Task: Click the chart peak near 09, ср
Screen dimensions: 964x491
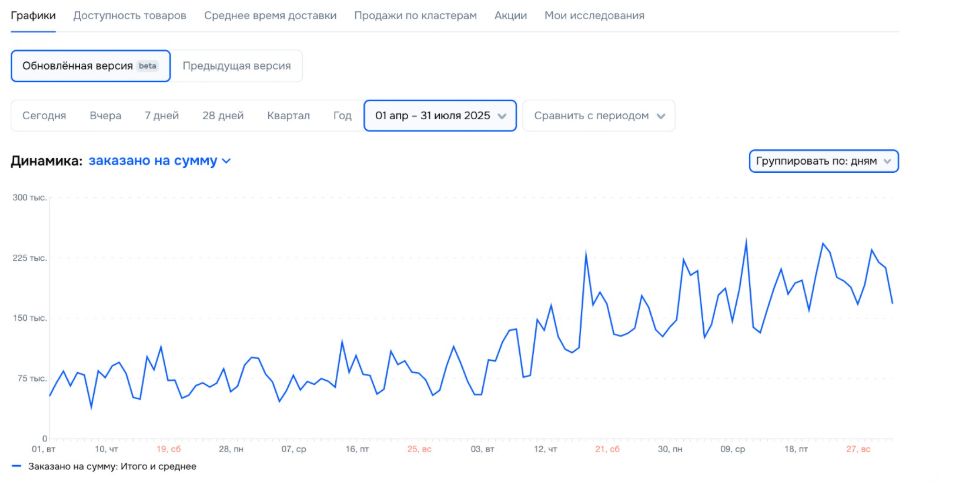Action: click(x=746, y=241)
